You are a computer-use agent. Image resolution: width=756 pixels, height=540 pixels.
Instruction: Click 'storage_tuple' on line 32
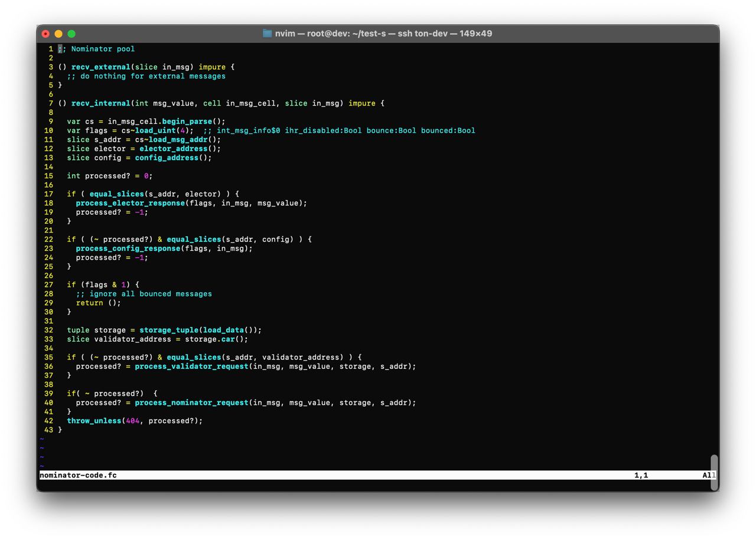169,330
